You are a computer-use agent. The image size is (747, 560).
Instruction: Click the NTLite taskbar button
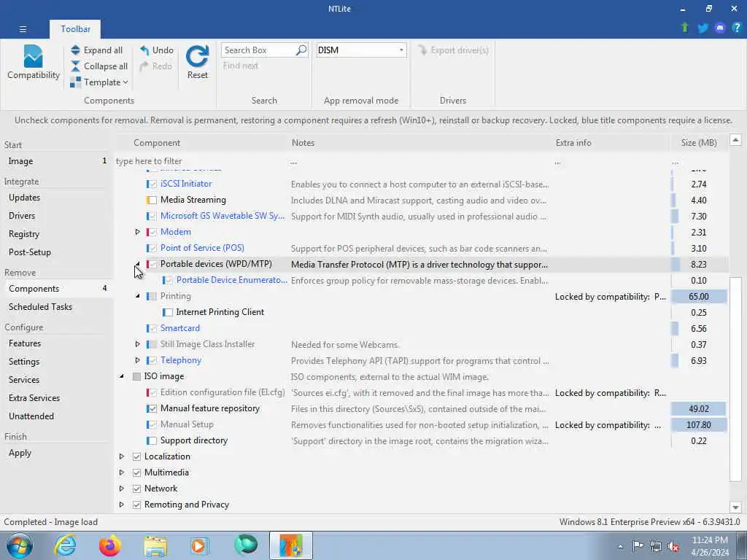click(x=291, y=545)
